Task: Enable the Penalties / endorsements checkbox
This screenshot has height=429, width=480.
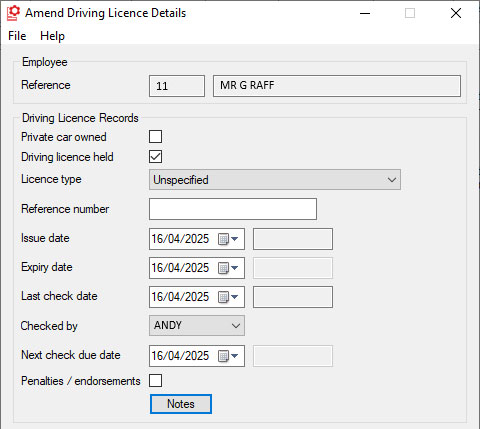Action: click(x=156, y=380)
